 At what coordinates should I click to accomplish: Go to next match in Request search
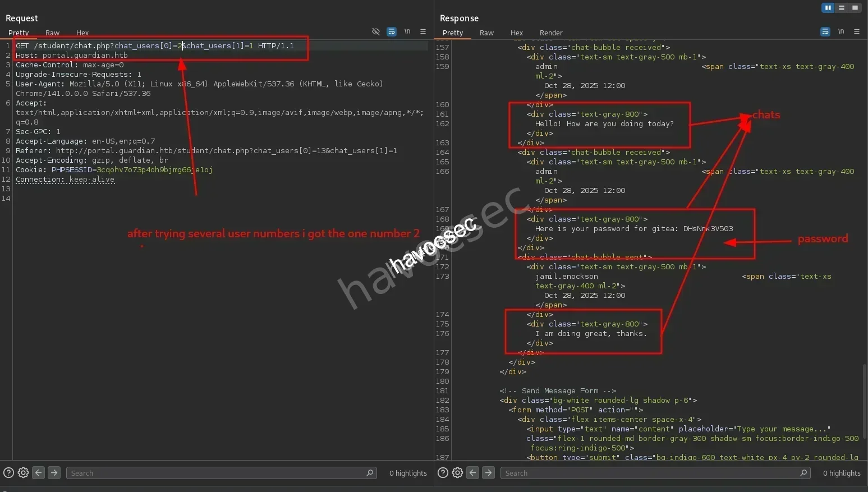point(54,473)
